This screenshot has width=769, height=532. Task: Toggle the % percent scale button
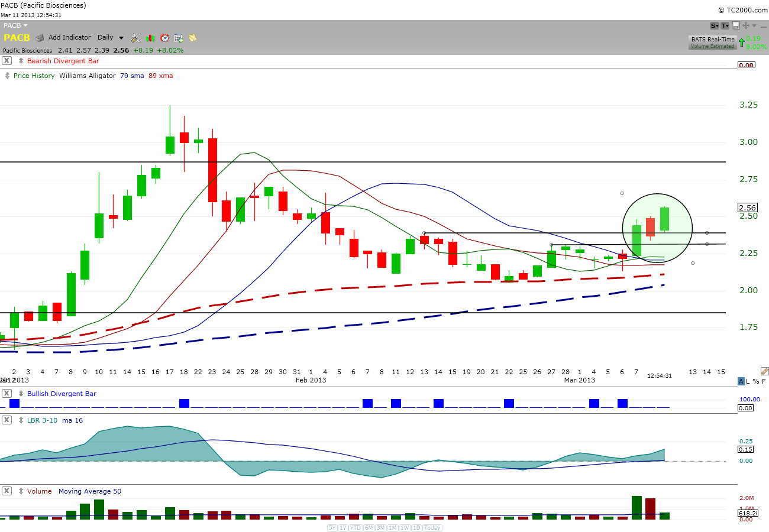click(756, 381)
